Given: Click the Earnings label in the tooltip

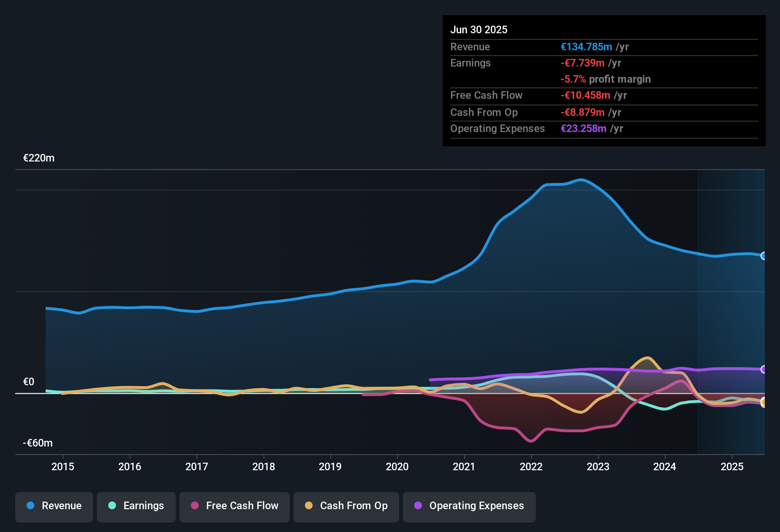Looking at the screenshot, I should (x=470, y=63).
